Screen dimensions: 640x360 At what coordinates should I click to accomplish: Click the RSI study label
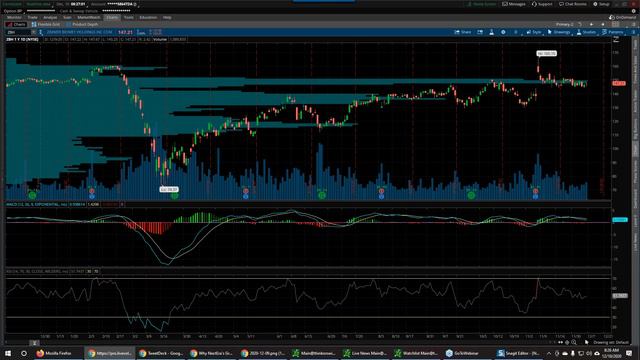coord(37,271)
